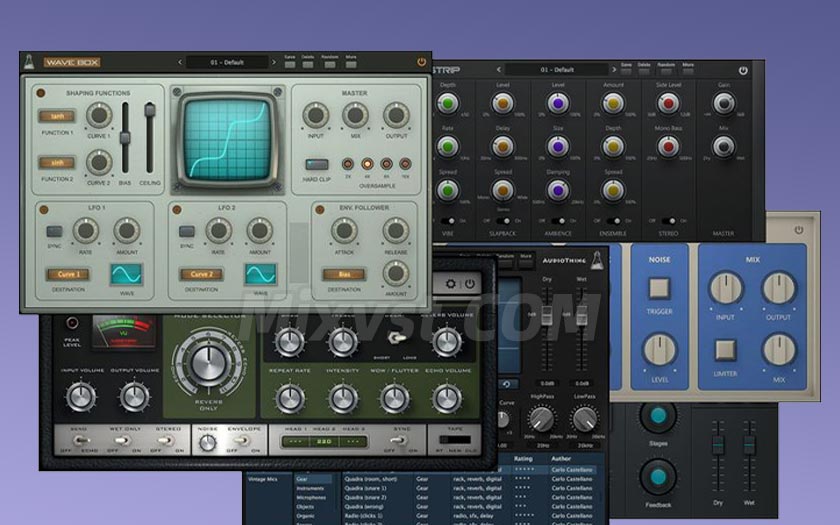Go to next preset in Wave Box
Viewport: 840px width, 525px height.
274,62
